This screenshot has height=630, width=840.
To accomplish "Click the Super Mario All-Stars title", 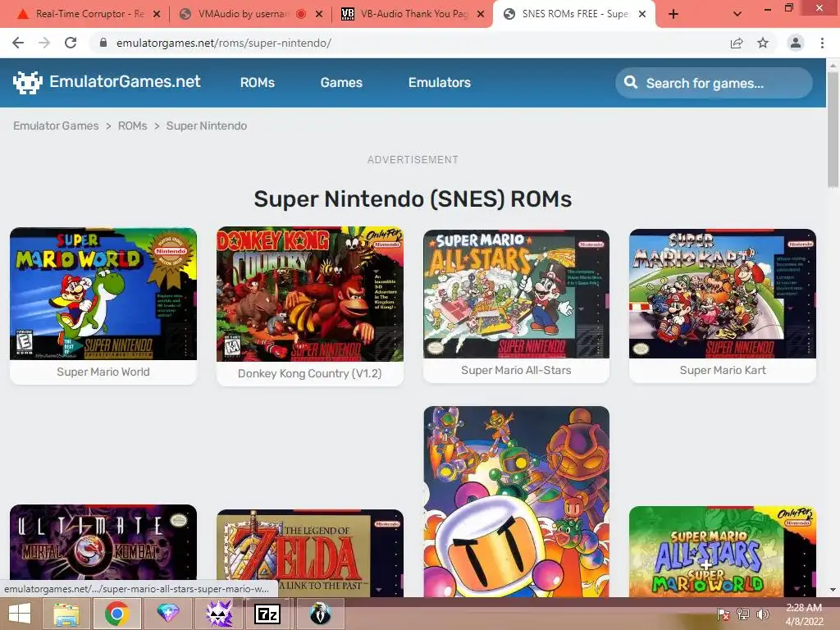I will (x=516, y=370).
